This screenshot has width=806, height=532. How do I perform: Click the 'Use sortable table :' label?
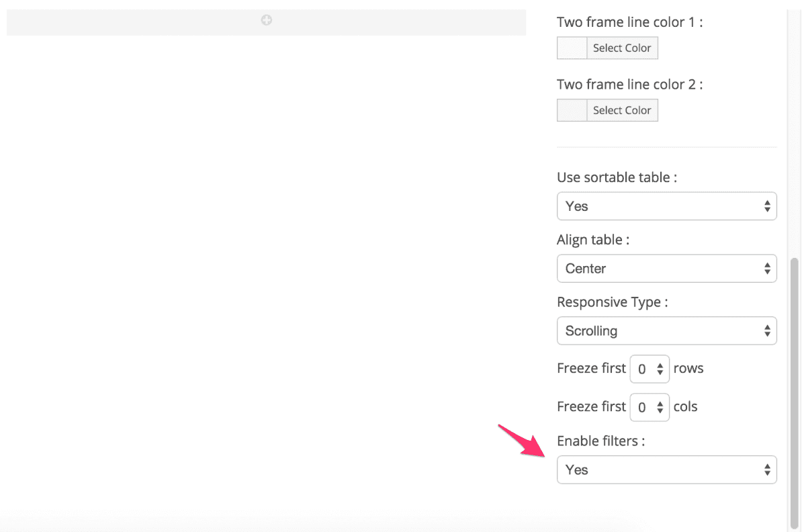617,177
